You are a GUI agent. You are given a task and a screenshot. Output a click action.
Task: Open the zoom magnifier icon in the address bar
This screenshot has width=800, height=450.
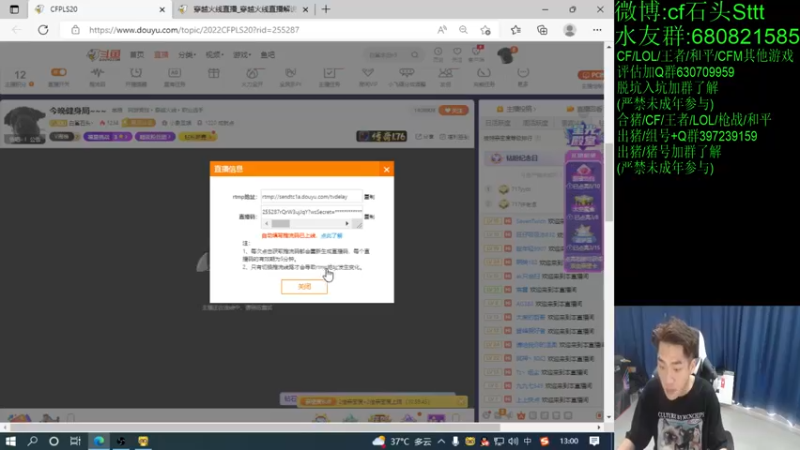[x=463, y=30]
